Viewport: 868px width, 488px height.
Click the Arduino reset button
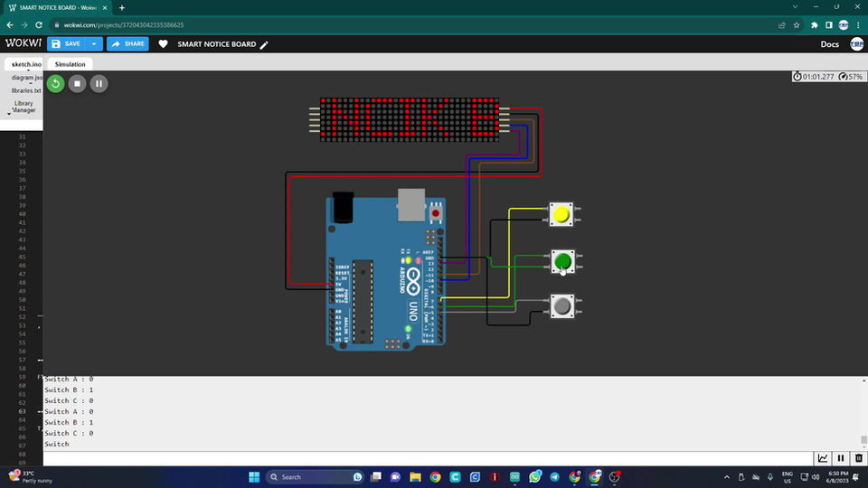coord(436,213)
